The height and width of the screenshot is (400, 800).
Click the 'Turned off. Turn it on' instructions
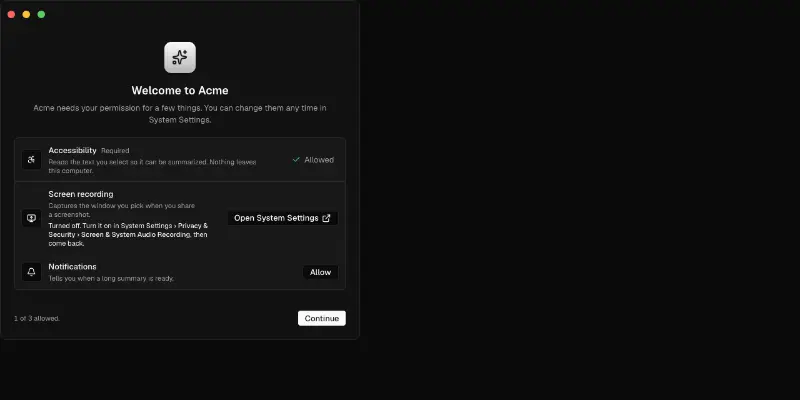[128, 235]
